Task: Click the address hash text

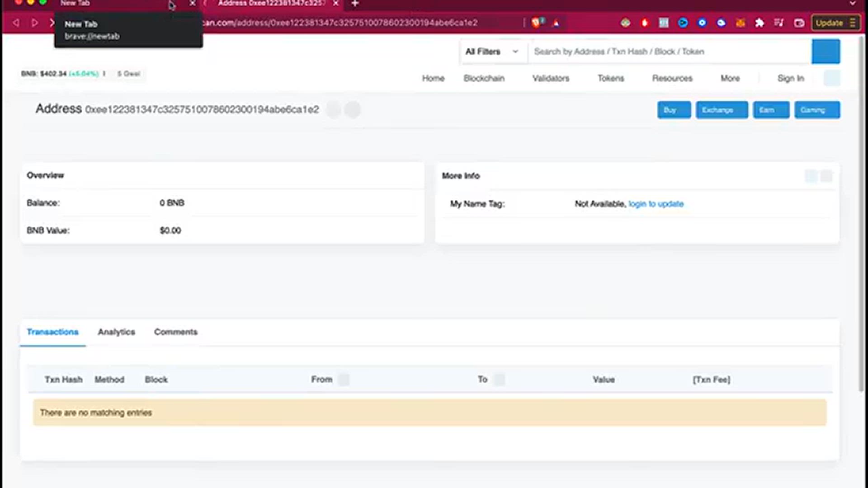Action: (202, 110)
